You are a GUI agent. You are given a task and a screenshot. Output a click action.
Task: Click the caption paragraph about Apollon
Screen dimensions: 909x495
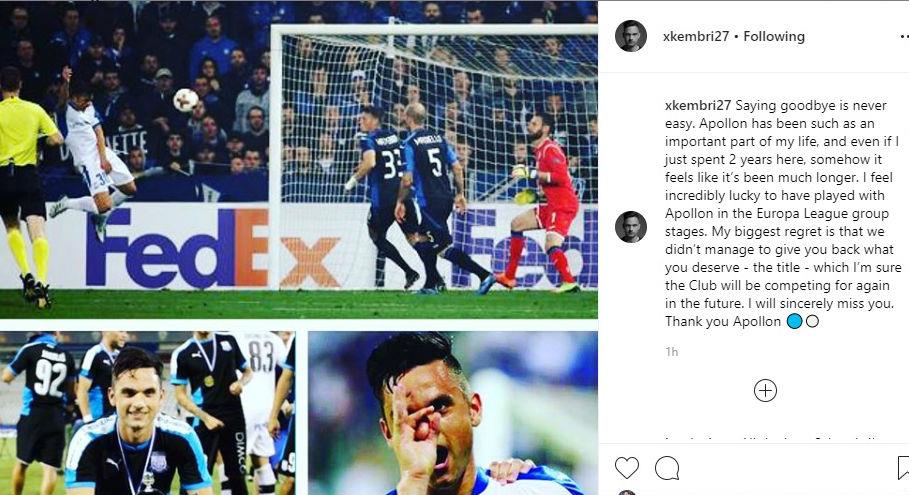click(x=783, y=213)
